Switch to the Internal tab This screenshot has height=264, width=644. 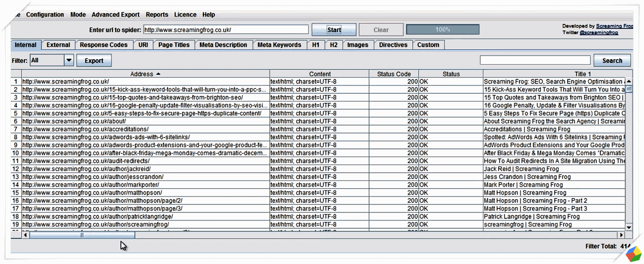26,45
